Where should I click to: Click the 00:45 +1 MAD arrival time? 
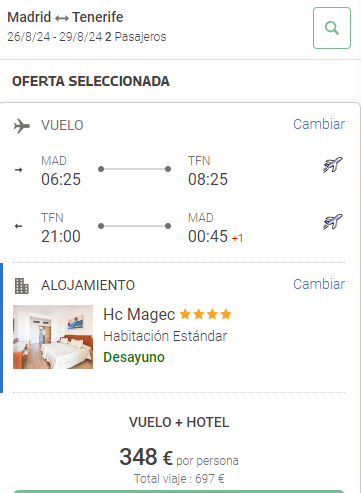(x=215, y=236)
